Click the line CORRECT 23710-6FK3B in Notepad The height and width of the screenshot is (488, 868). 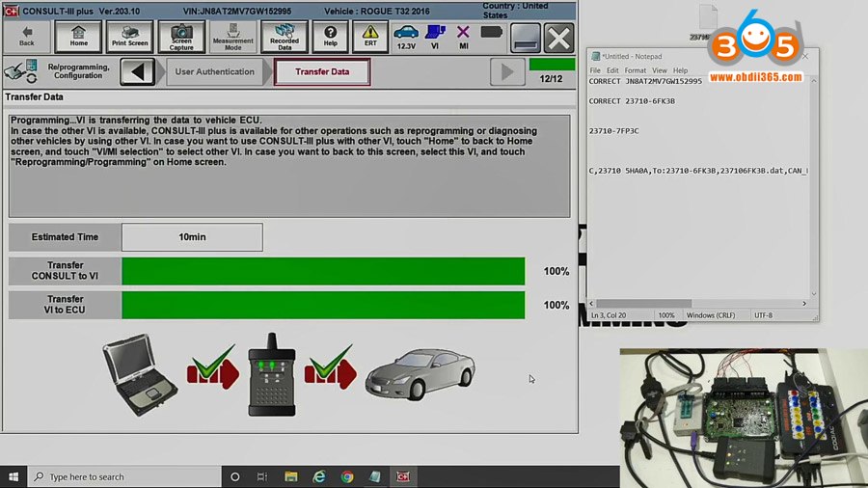click(x=632, y=101)
